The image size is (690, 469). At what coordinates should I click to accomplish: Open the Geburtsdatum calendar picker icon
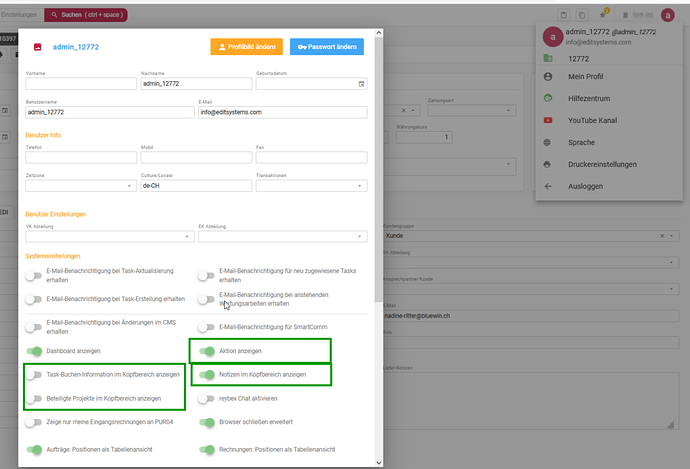click(x=361, y=84)
